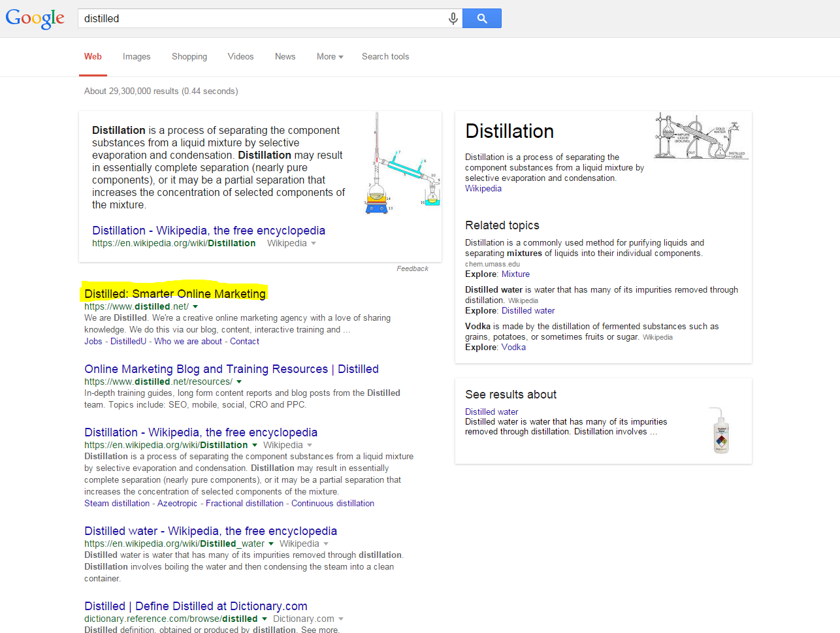Open 'Distilled: Smarter Online Marketing' result
The image size is (840, 633).
[x=175, y=294]
